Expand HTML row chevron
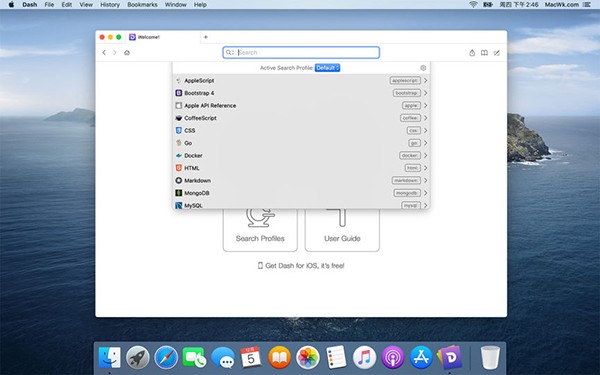The height and width of the screenshot is (375, 600). coord(426,168)
